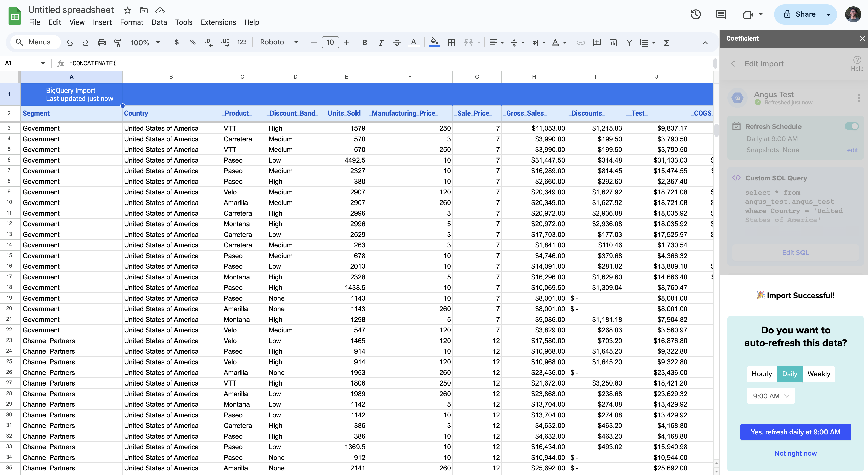The image size is (868, 475).
Task: Search menus in the Menus box
Action: click(35, 42)
